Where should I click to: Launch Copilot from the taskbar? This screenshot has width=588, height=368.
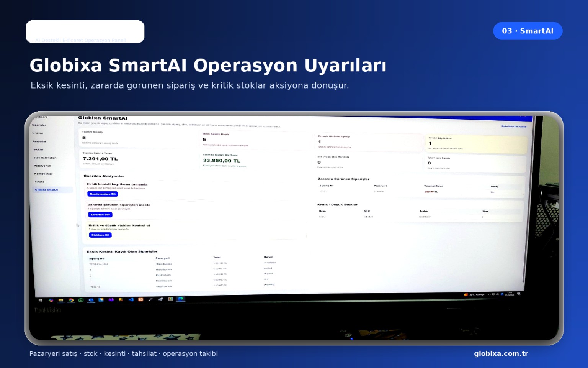pyautogui.click(x=51, y=300)
